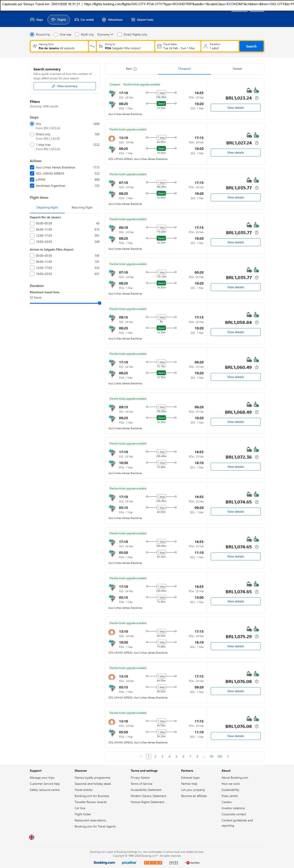The image size is (294, 868).
Task: Open the Leaving from Rio de Janeiro field
Action: tap(59, 46)
